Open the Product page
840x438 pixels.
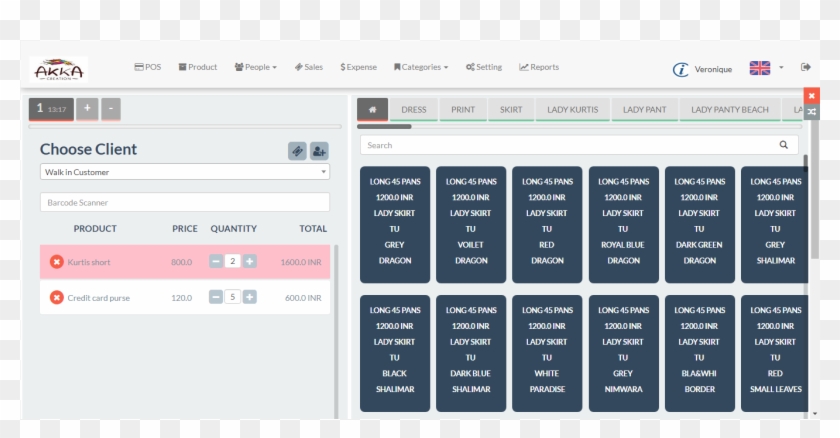(198, 67)
